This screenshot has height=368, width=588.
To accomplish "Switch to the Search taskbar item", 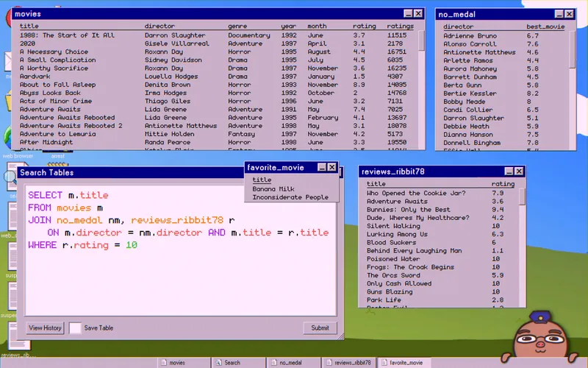I will (238, 363).
